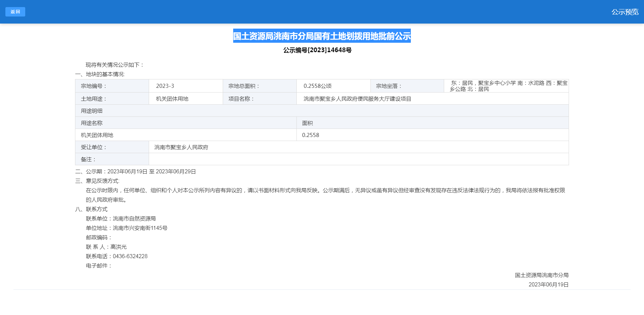Click the 用途名称 column header
Viewport: 644px width, 315px height.
click(186, 123)
